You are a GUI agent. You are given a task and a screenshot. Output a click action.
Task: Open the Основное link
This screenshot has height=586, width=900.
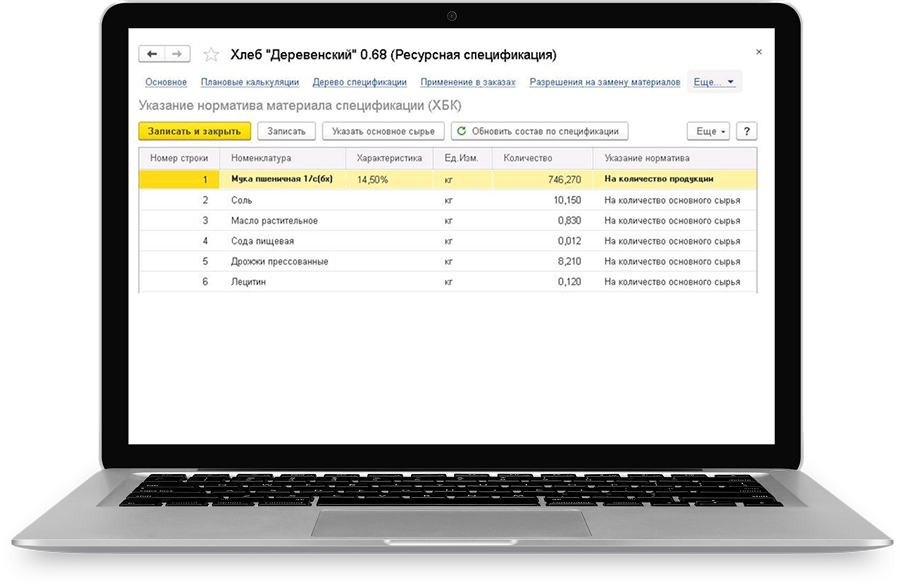tap(166, 82)
